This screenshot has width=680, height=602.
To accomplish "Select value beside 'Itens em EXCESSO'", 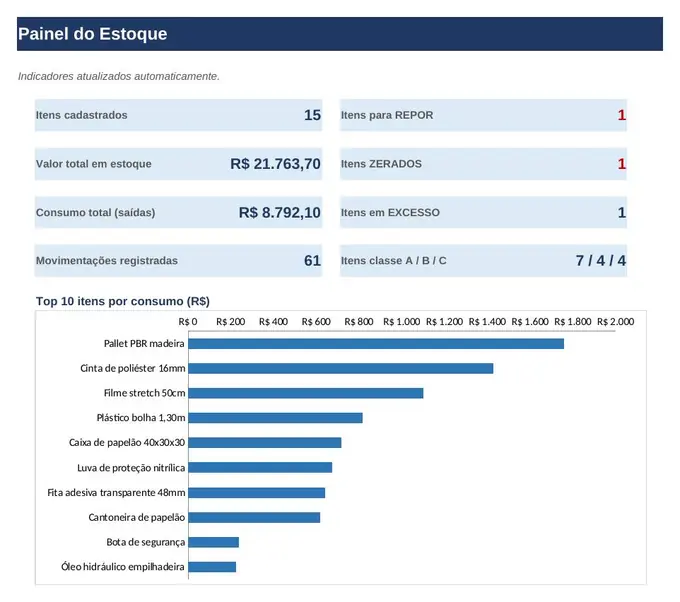I will (622, 213).
